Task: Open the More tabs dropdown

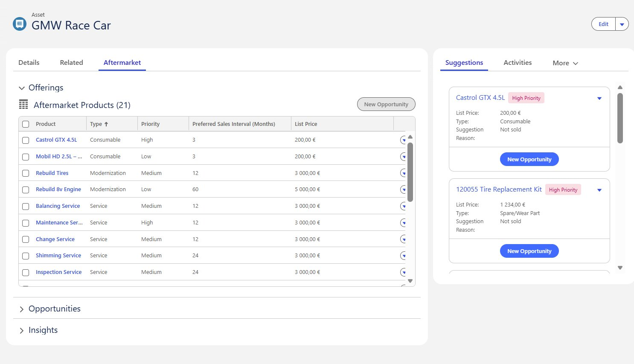Action: [565, 63]
